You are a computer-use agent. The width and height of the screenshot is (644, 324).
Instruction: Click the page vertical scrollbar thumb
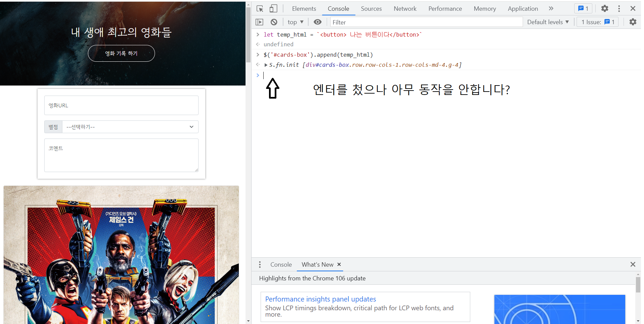(248, 35)
